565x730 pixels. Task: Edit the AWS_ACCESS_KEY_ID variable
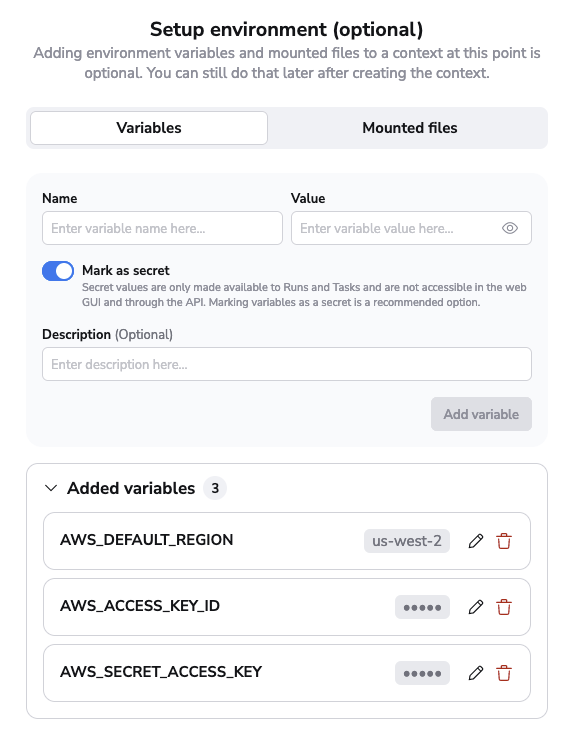point(476,607)
